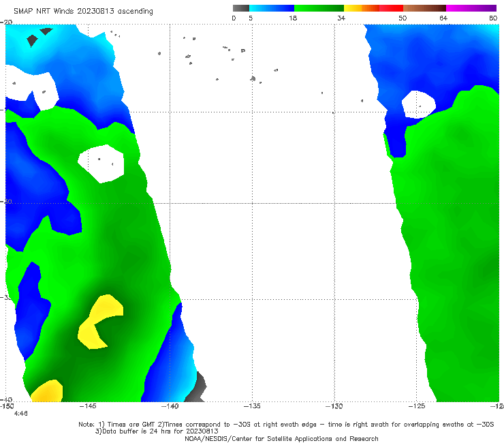
Task: Click the color bar label '5'
Action: pos(251,18)
